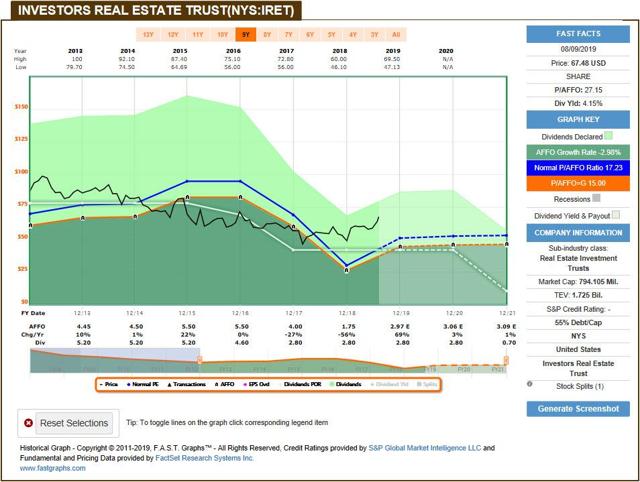Click the 55% Debt/Cap row
The width and height of the screenshot is (640, 482).
[x=578, y=322]
